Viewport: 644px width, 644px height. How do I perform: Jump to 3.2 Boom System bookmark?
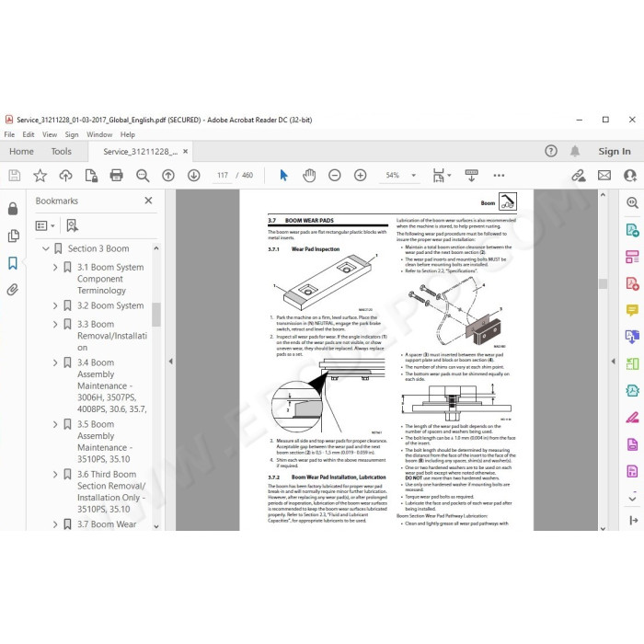pos(110,305)
